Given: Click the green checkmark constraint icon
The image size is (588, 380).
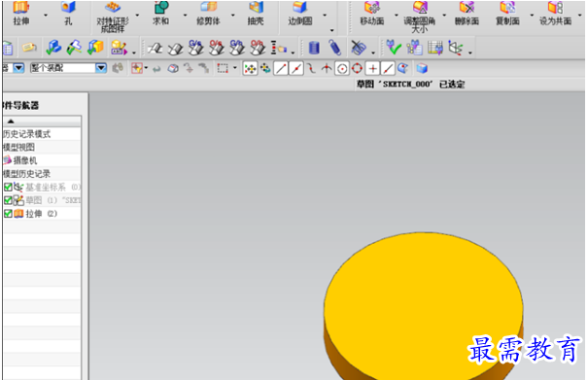Looking at the screenshot, I should [394, 48].
